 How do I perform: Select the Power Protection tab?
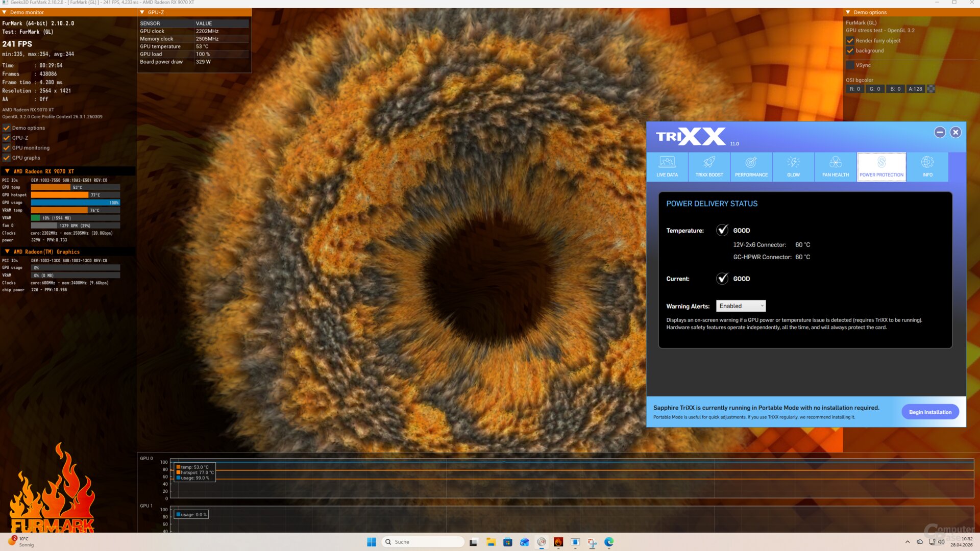(x=881, y=166)
